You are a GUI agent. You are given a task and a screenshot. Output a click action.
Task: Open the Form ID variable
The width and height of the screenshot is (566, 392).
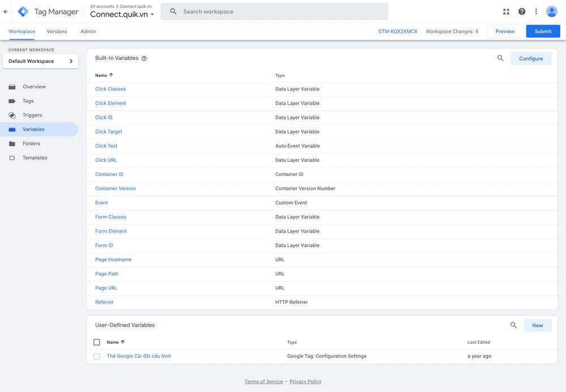tap(104, 245)
